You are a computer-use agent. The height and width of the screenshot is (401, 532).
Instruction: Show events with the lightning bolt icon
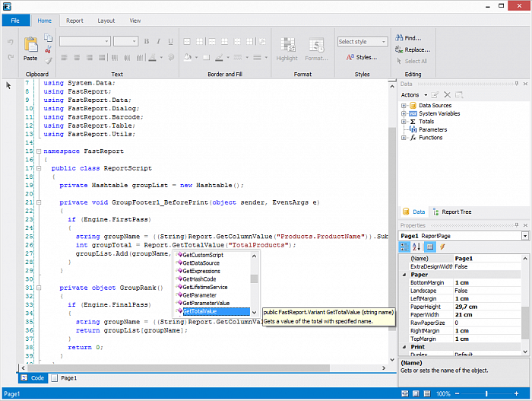pyautogui.click(x=442, y=247)
